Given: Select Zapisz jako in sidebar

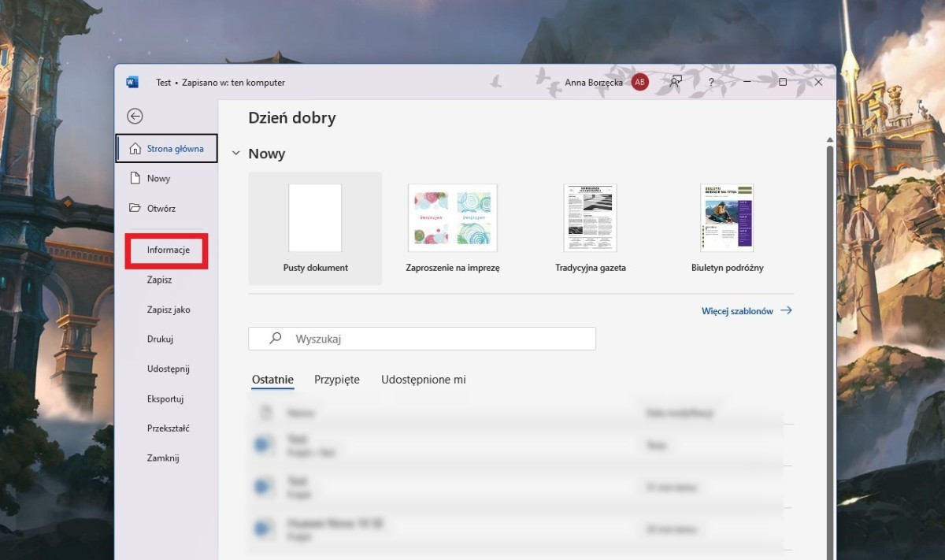Looking at the screenshot, I should (168, 310).
